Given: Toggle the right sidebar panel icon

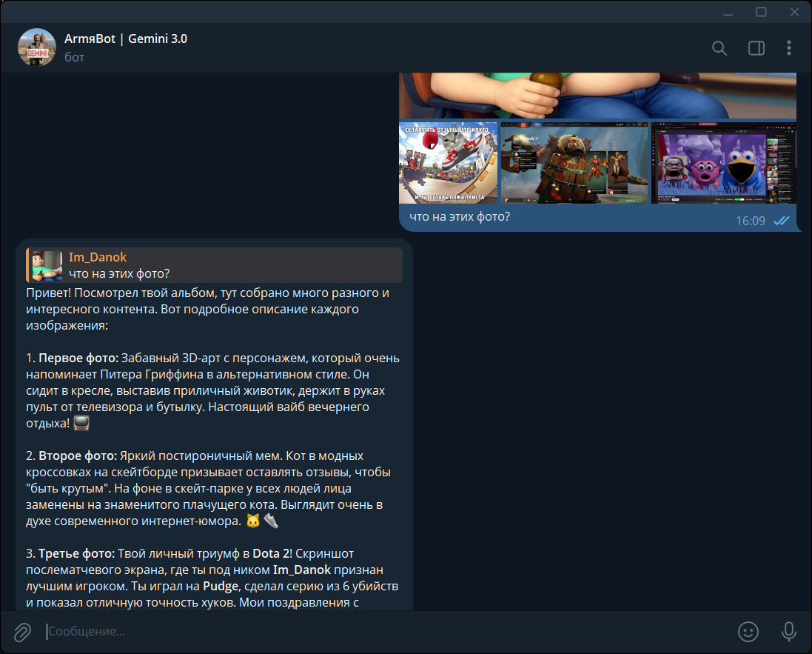Looking at the screenshot, I should point(756,48).
